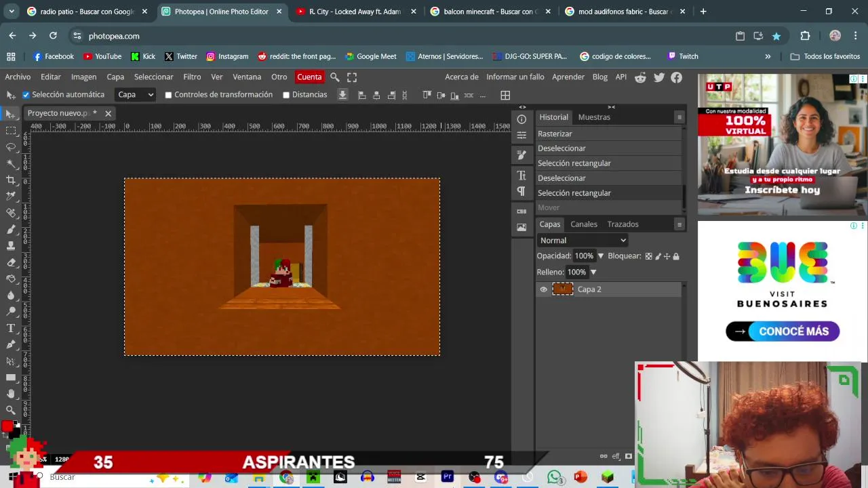Select the Zoom tool in the toolbox
The width and height of the screenshot is (868, 488).
11,410
